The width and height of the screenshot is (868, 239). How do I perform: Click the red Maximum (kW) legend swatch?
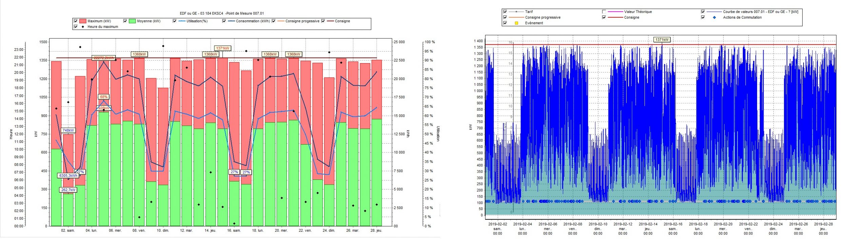83,21
